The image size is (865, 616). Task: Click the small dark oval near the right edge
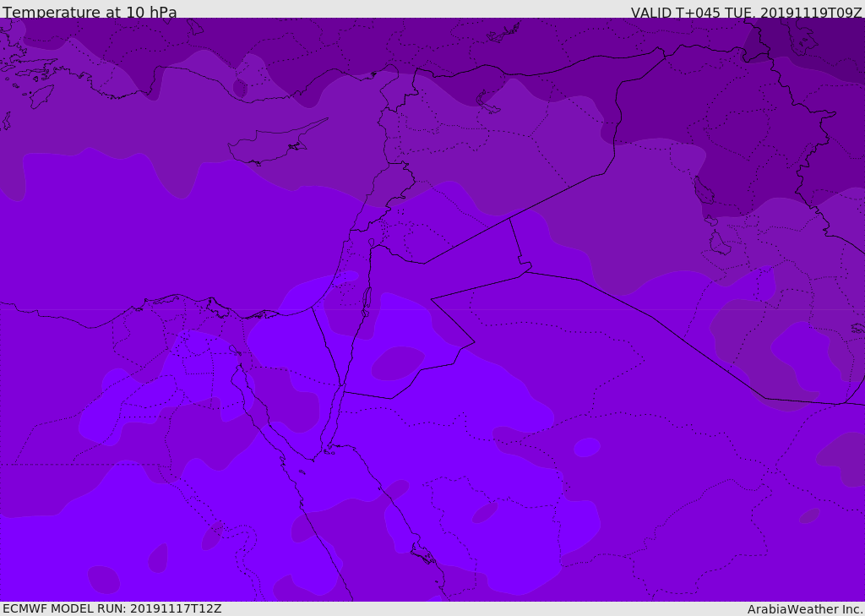809,515
